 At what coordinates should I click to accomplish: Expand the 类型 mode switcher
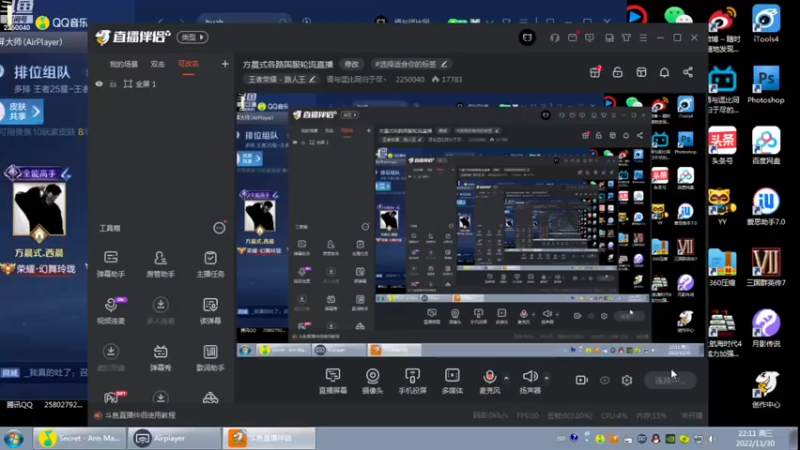coord(192,37)
